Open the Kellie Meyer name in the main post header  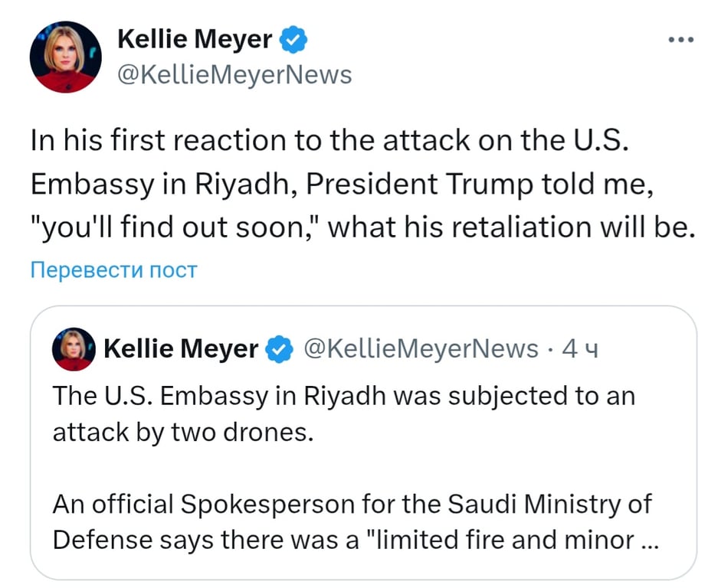click(195, 38)
